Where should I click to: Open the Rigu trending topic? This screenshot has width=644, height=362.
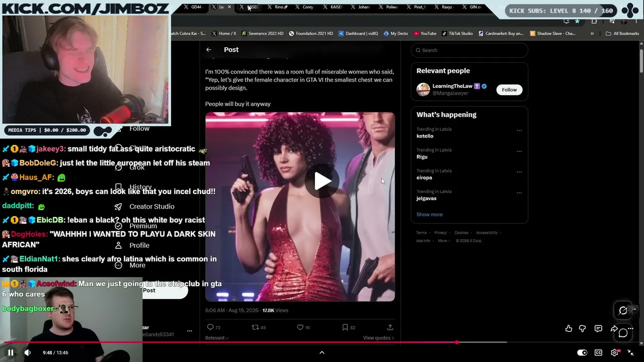tap(422, 157)
